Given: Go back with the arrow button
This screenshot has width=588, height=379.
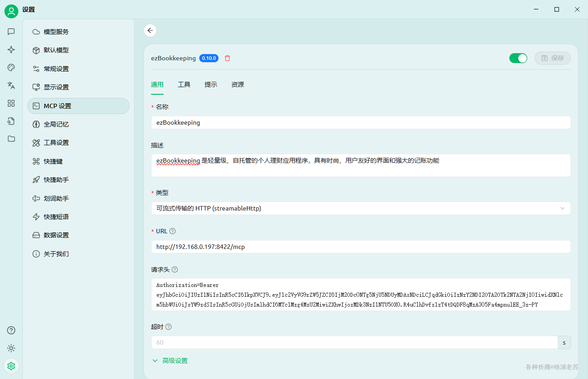Looking at the screenshot, I should point(150,30).
